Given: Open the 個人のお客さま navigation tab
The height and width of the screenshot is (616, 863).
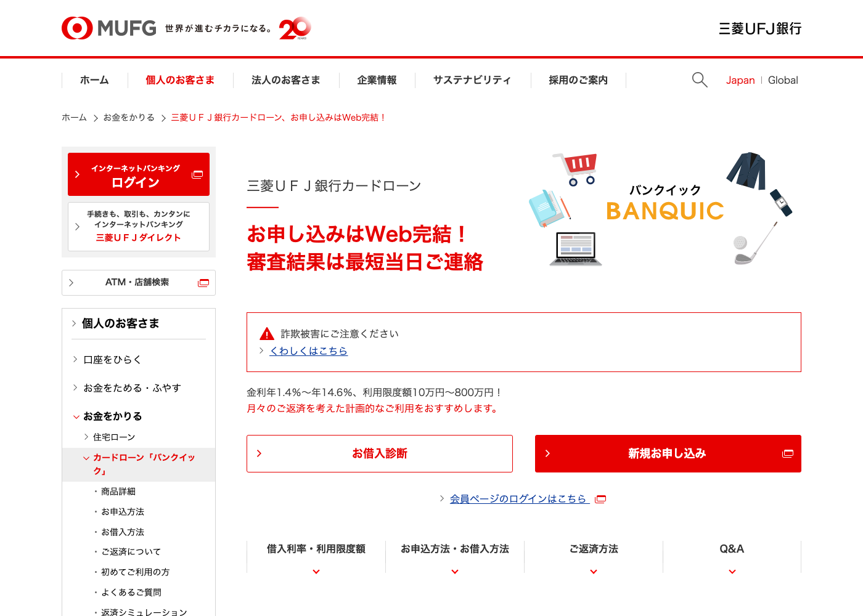Looking at the screenshot, I should pyautogui.click(x=180, y=80).
